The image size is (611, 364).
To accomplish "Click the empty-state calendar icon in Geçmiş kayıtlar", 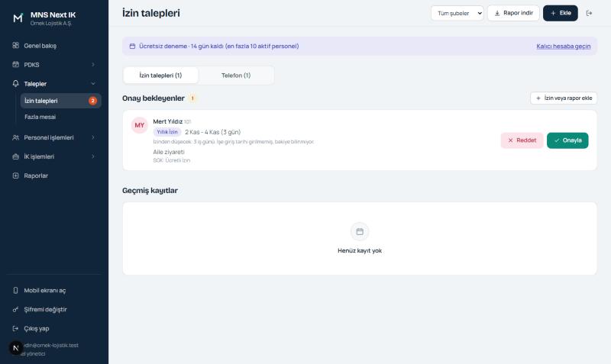I will tap(360, 232).
